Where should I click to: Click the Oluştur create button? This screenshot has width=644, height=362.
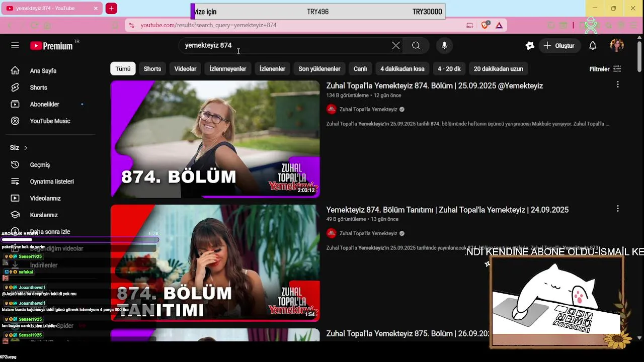tap(558, 46)
